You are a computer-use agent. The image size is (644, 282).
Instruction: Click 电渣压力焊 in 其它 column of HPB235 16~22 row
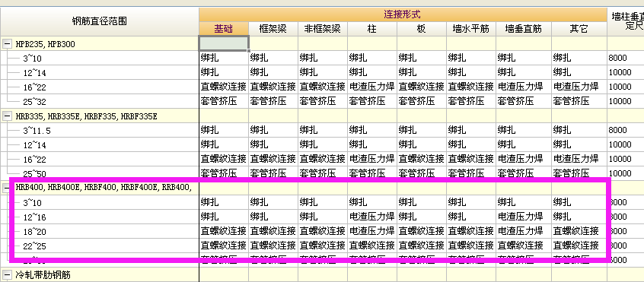575,87
